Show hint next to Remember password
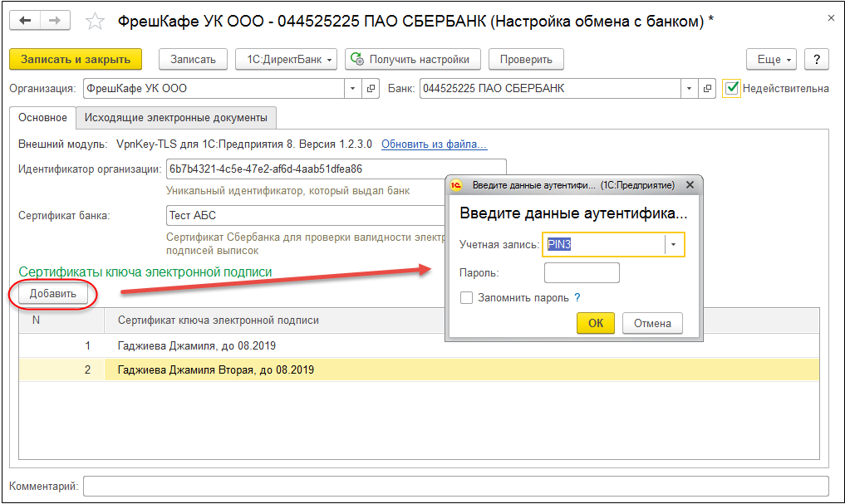 (x=577, y=298)
